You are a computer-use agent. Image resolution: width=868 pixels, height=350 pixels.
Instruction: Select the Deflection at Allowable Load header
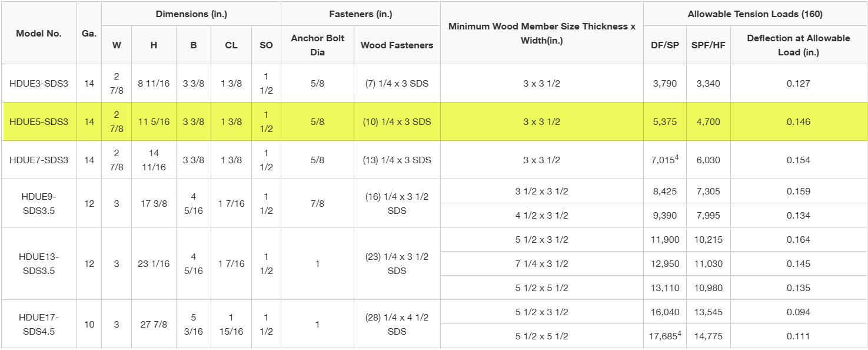tap(799, 45)
